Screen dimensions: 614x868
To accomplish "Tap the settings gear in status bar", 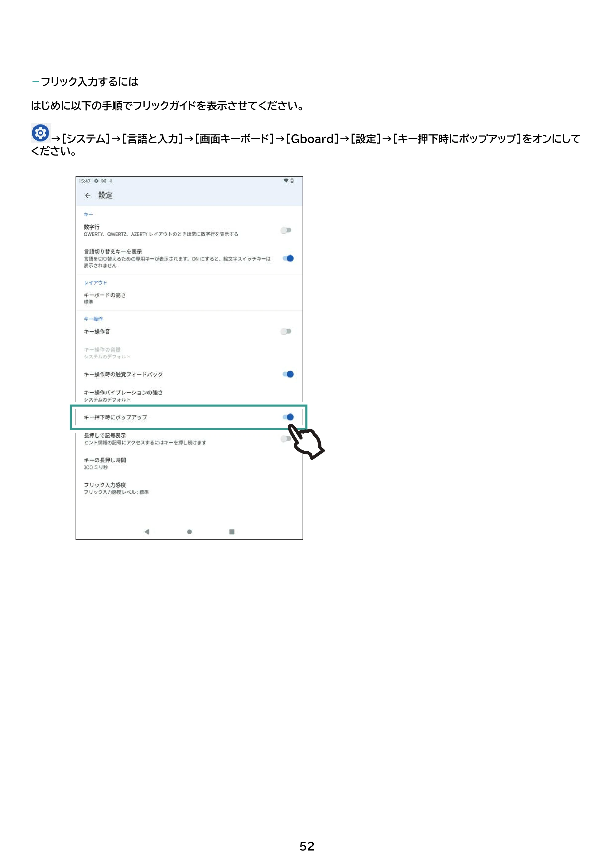I will (x=96, y=181).
